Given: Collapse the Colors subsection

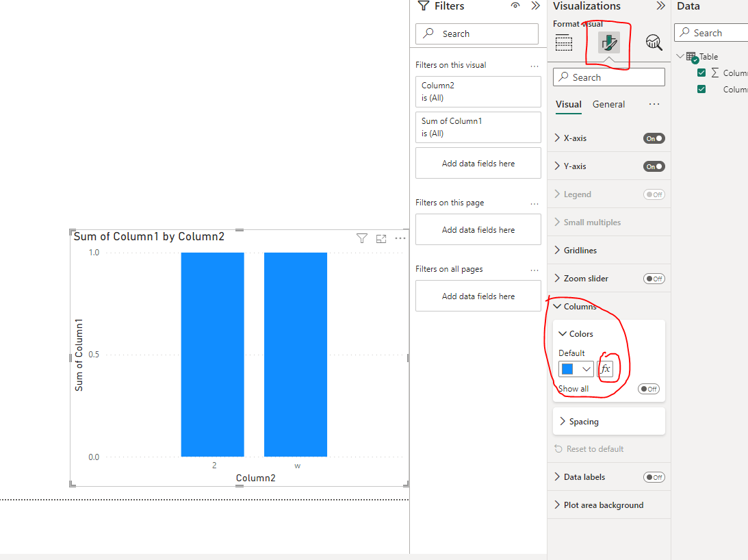Looking at the screenshot, I should (563, 333).
